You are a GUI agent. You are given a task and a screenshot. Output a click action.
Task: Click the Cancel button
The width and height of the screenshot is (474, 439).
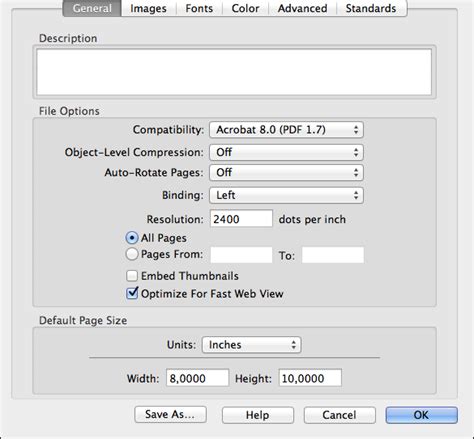339,415
